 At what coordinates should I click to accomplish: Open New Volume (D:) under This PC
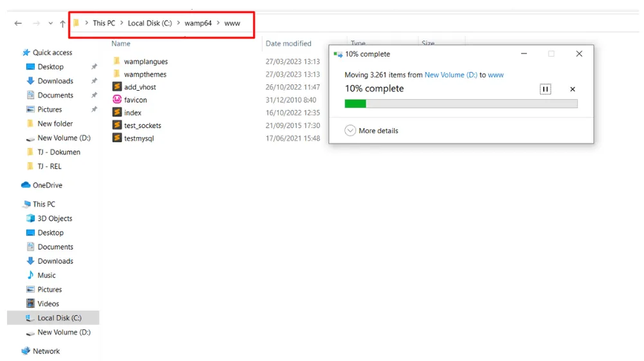click(64, 332)
